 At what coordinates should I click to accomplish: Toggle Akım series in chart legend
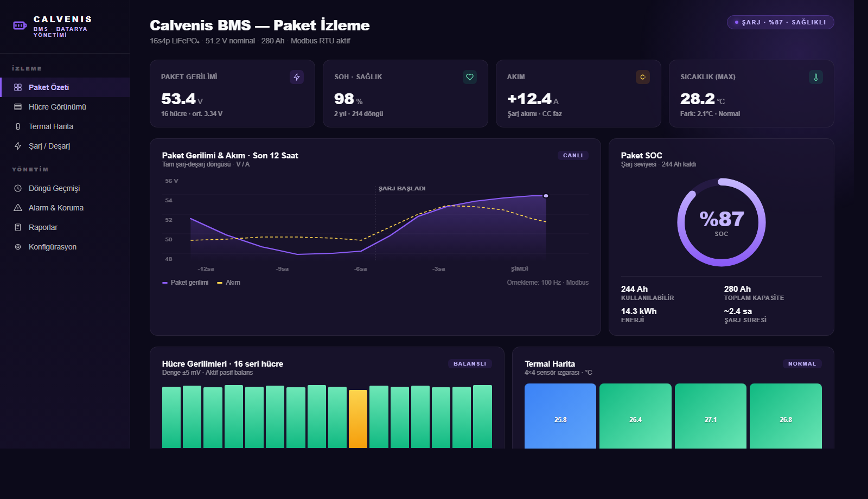point(229,283)
